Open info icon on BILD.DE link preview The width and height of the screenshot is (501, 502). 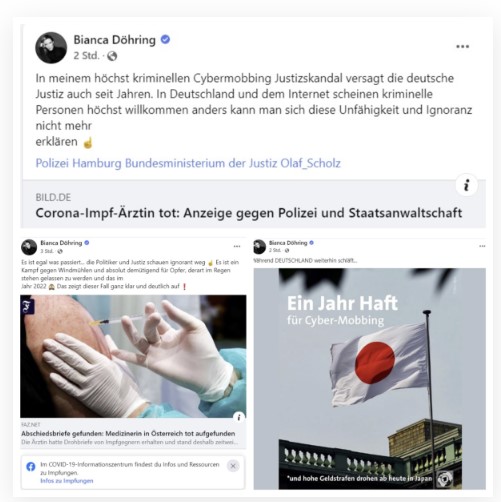(467, 185)
